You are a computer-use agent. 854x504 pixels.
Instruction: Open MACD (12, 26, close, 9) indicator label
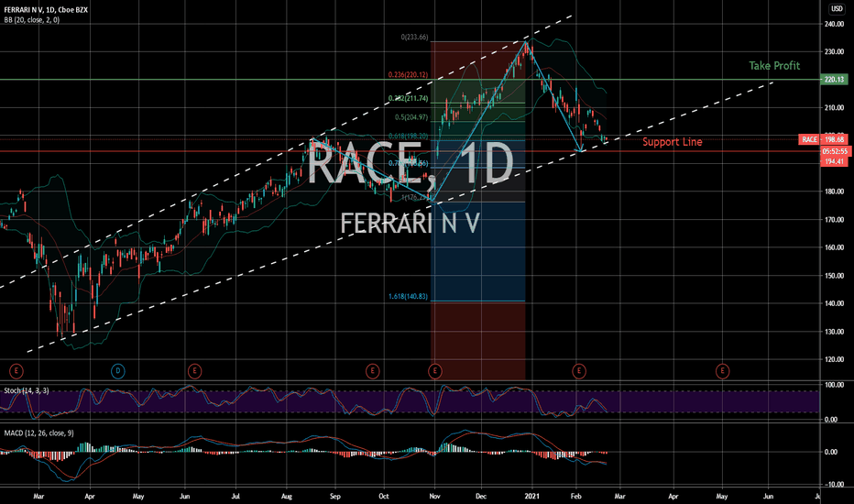(38, 433)
